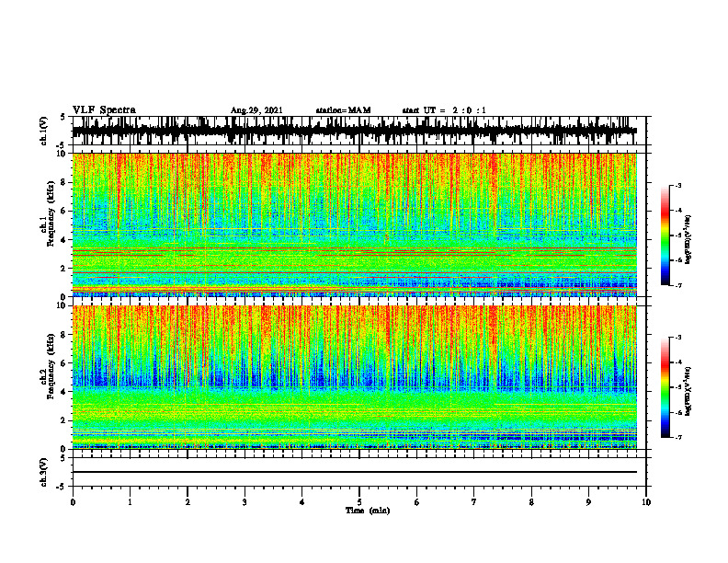Screen dimensions: 728x563
Task: Click the "ch.1(V)" axis label
Action: point(44,131)
